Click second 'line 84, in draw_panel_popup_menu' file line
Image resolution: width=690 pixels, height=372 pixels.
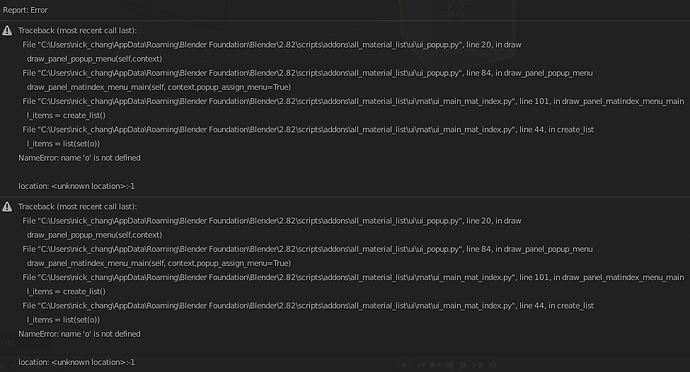coord(308,249)
